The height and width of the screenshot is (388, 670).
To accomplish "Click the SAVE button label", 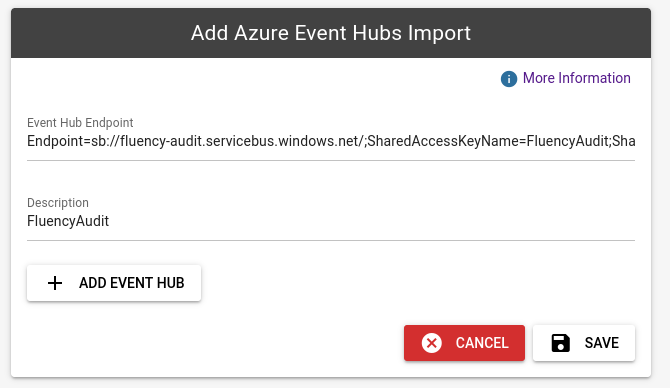I will point(602,343).
